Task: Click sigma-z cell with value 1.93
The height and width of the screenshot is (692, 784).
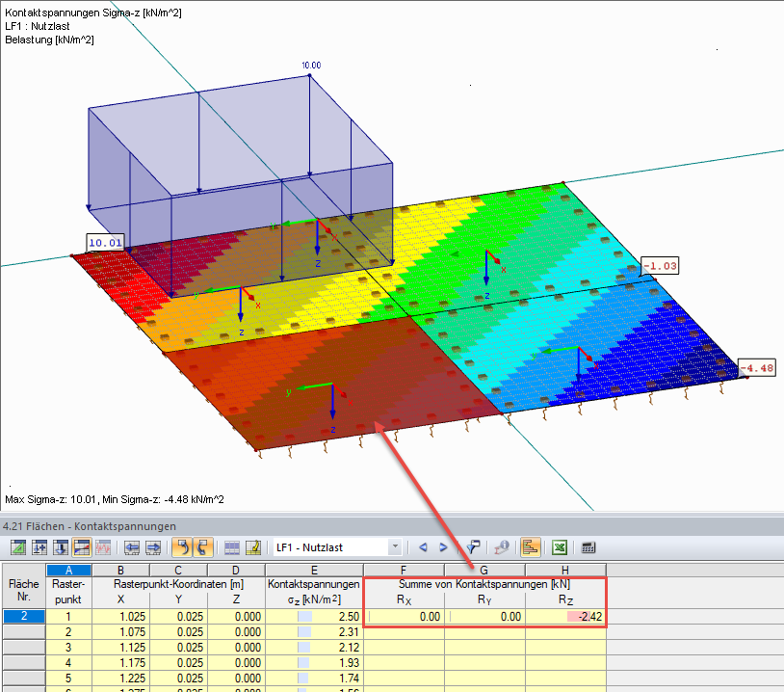Action: [x=314, y=663]
